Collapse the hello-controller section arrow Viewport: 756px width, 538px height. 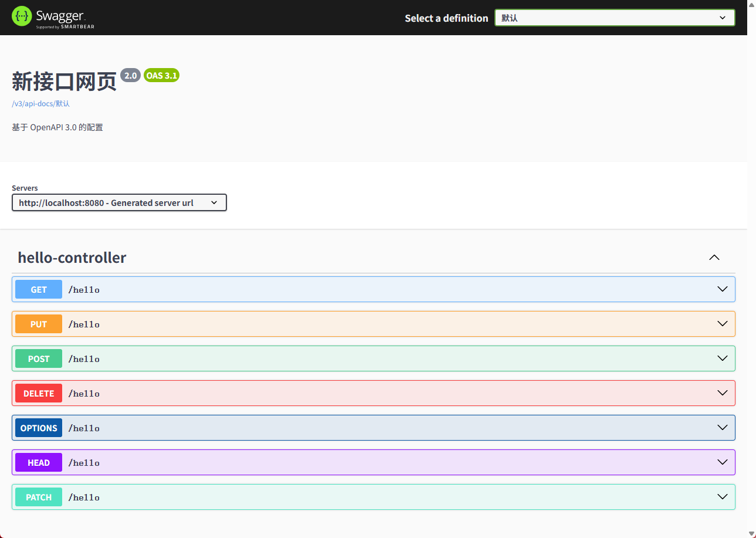714,258
